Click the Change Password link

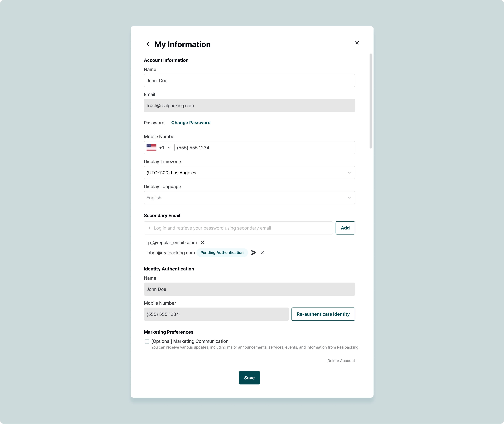(x=191, y=123)
